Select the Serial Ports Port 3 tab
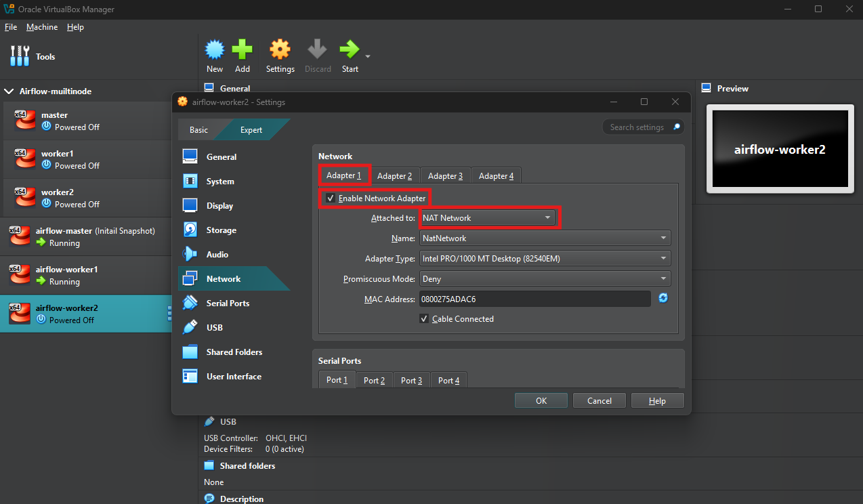 (411, 381)
